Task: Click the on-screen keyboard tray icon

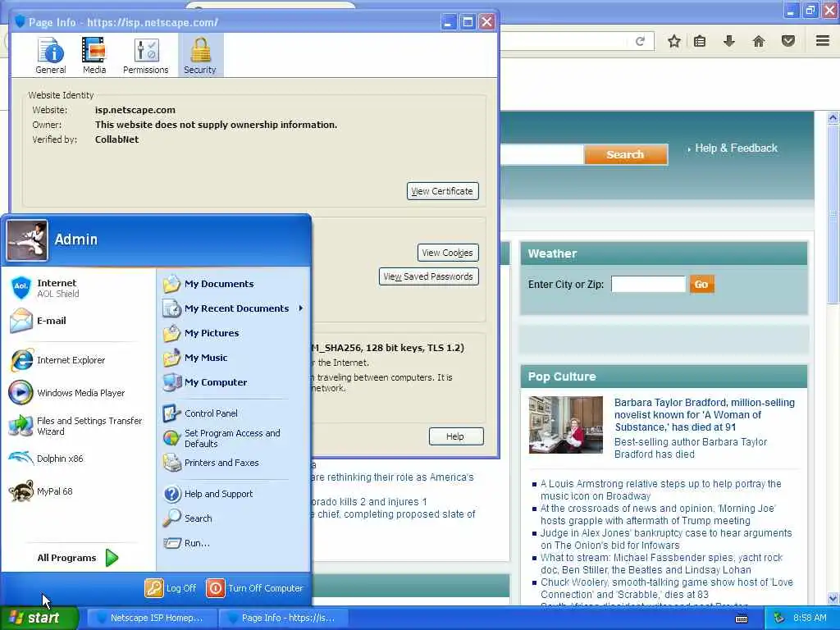Action: (x=742, y=619)
